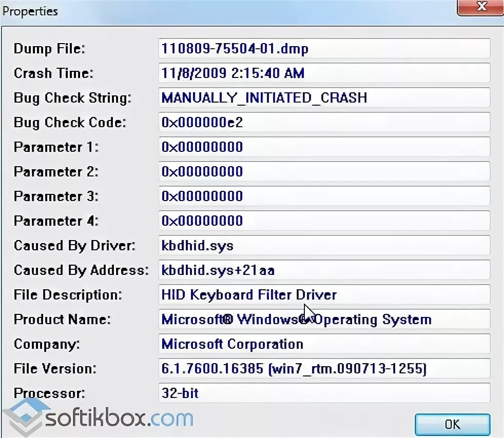This screenshot has height=438, width=504.
Task: Click the 'Company:' label
Action: point(47,344)
